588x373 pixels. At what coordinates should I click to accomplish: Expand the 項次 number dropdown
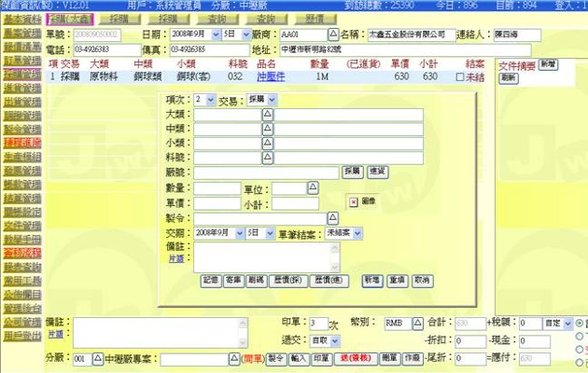pyautogui.click(x=209, y=100)
